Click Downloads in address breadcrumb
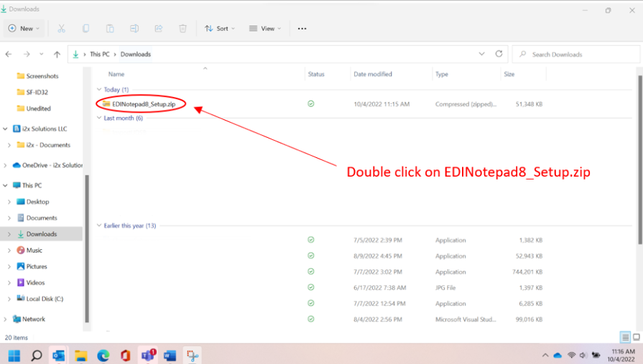The width and height of the screenshot is (643, 364). point(136,54)
